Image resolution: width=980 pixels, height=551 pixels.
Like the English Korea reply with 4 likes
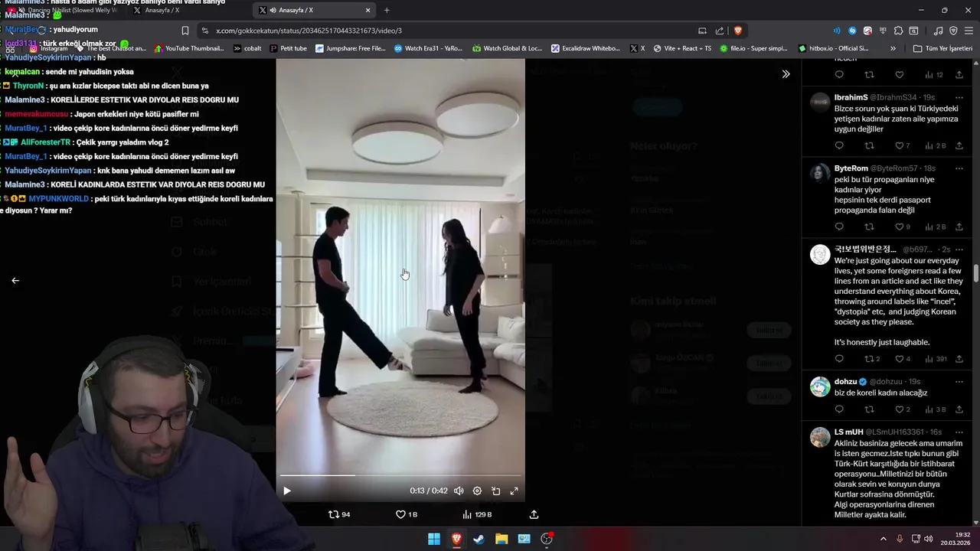[903, 359]
